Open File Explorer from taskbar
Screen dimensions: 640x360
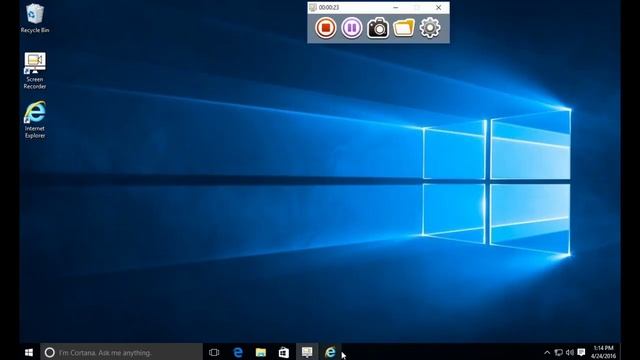point(260,352)
